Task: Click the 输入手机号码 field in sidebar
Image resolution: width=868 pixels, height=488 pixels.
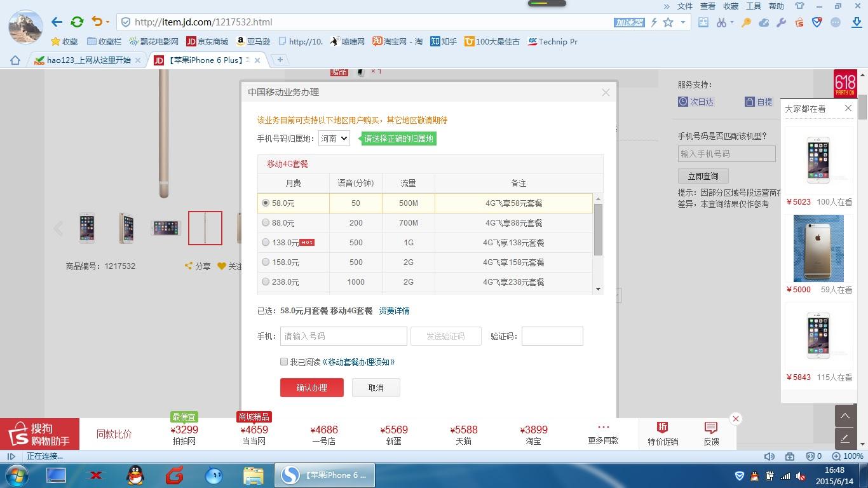Action: [x=727, y=154]
